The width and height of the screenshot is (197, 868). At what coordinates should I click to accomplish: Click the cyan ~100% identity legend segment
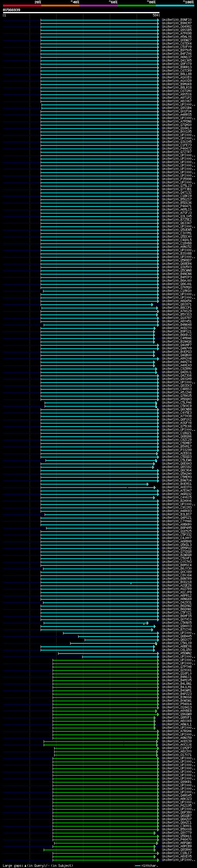tap(175, 6)
